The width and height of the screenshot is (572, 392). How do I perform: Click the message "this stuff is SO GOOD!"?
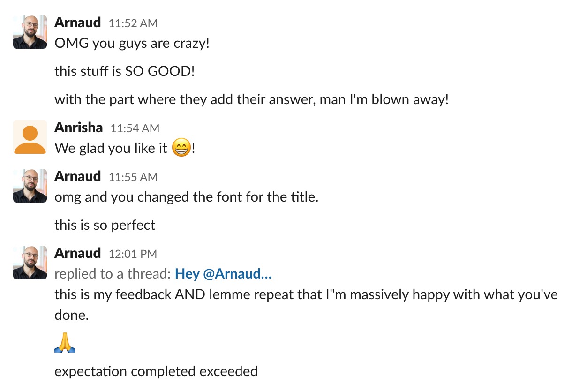(124, 72)
